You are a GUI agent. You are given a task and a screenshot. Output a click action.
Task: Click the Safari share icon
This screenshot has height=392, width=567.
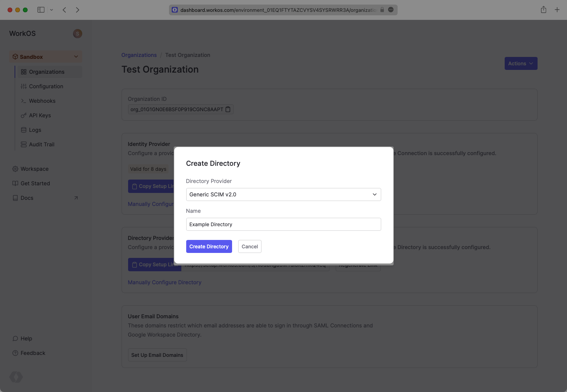click(543, 10)
